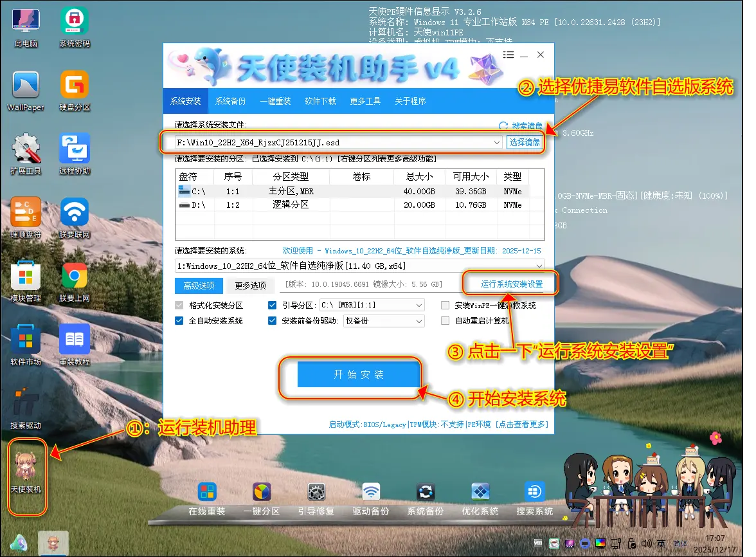The width and height of the screenshot is (756, 557).
Task: Click the 系统备份 dock icon
Action: tap(426, 498)
